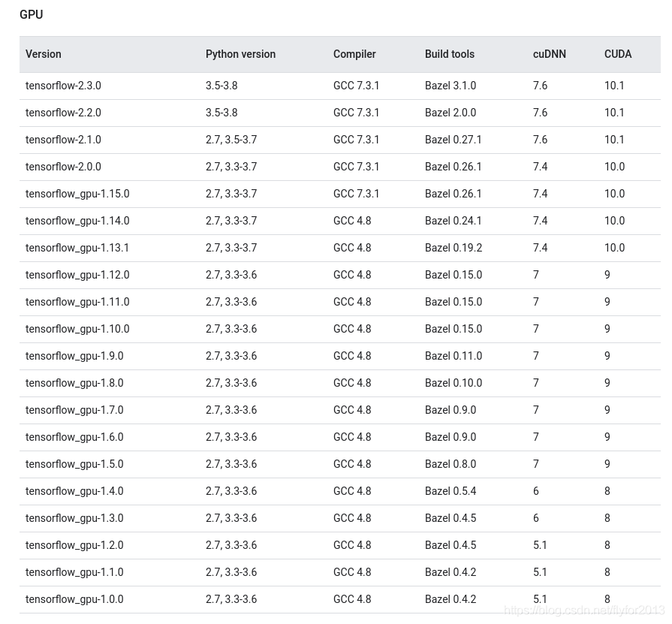This screenshot has height=624, width=672.
Task: Click Bazel 0.24.1 build tools cell
Action: click(x=454, y=221)
